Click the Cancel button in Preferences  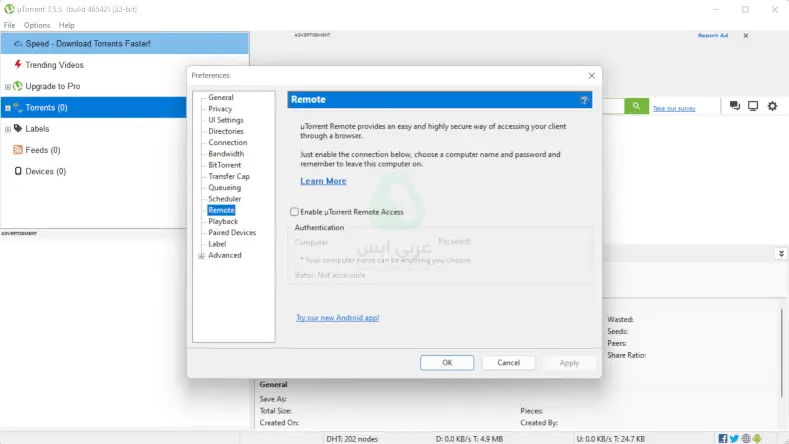pyautogui.click(x=508, y=363)
